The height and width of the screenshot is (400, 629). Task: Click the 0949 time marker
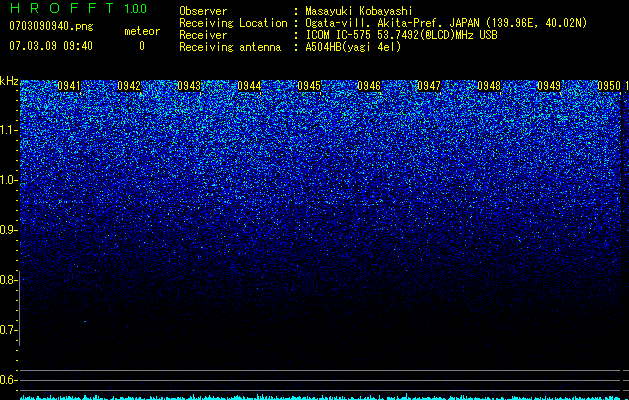click(549, 86)
